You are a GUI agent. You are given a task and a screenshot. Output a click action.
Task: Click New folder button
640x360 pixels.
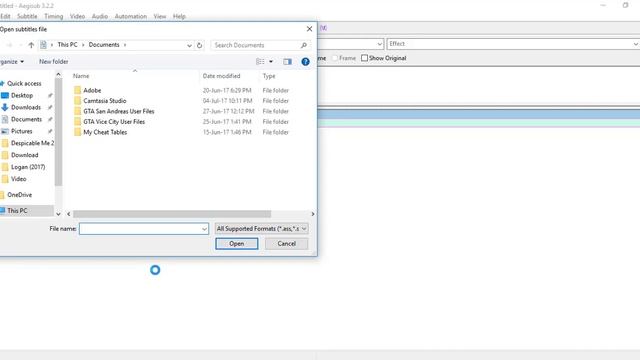(x=53, y=62)
